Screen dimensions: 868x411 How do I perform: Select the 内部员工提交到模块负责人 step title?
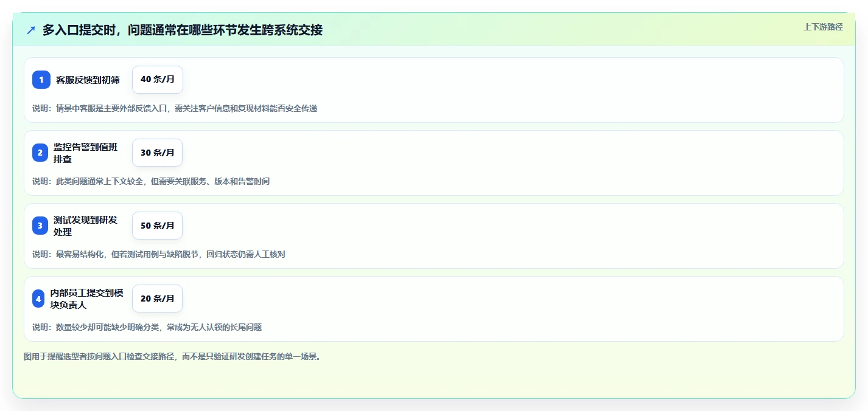[87, 299]
